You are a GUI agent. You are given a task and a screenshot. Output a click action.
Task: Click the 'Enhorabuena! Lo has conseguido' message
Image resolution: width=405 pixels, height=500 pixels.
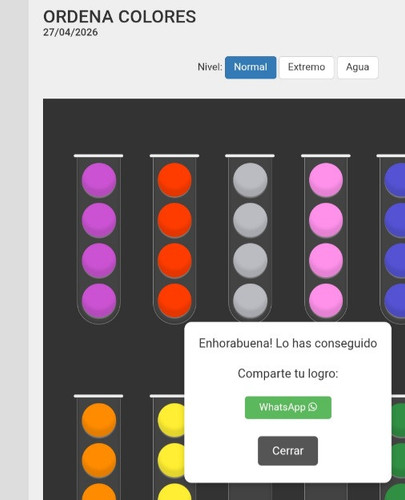[x=288, y=343]
